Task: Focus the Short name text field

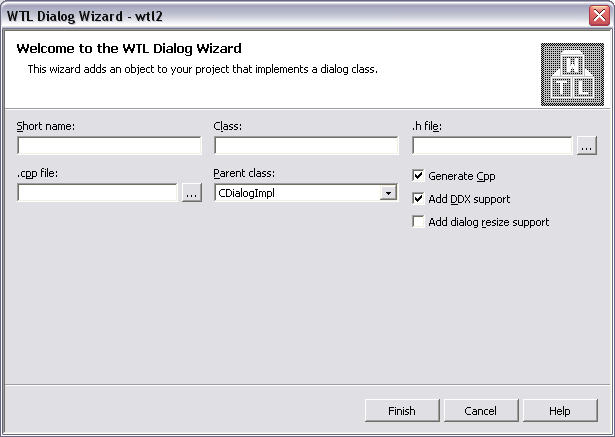Action: pyautogui.click(x=109, y=146)
